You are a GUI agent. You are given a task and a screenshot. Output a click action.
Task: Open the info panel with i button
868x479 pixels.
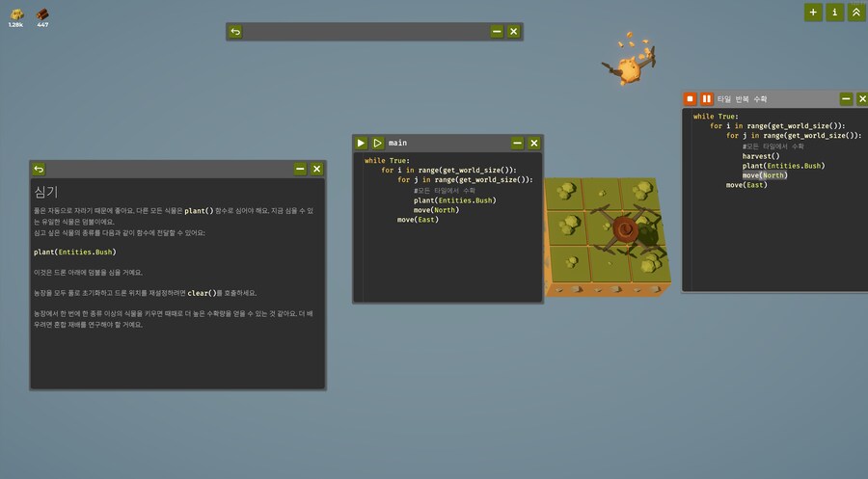coord(834,12)
